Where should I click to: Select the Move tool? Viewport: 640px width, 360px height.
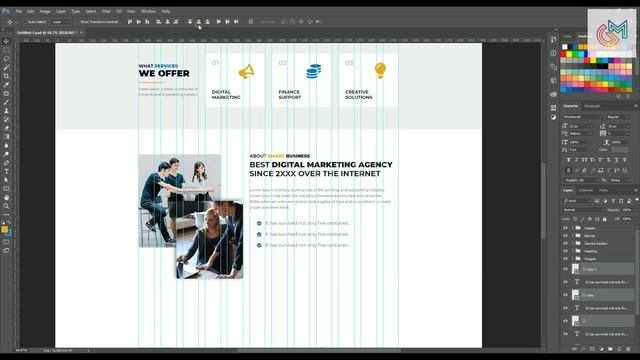point(6,42)
